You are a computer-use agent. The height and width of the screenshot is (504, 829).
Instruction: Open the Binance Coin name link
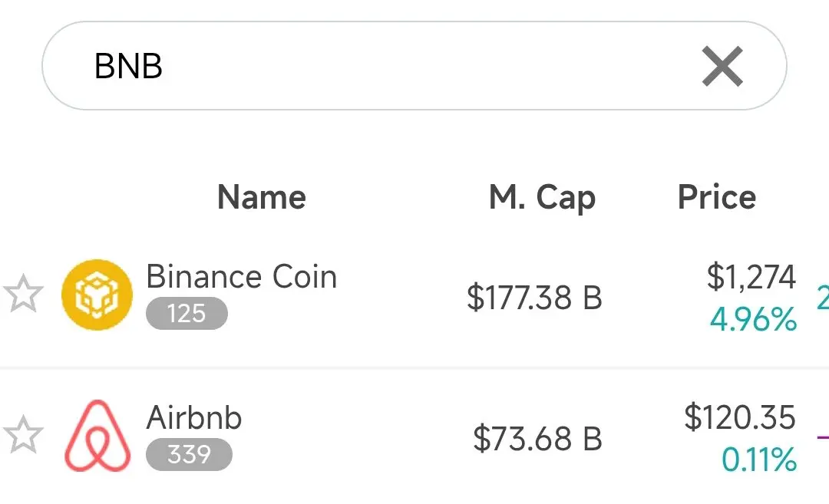[x=241, y=277]
